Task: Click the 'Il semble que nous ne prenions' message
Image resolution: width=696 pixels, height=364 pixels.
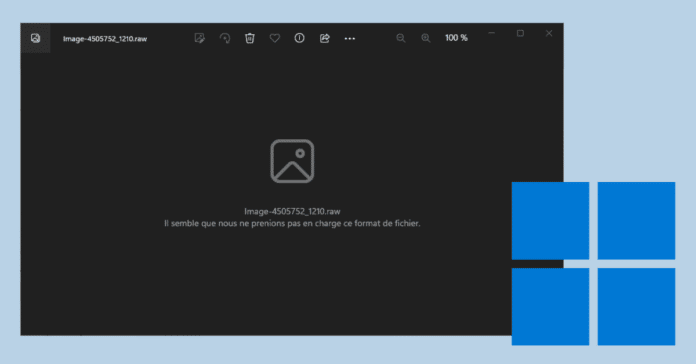Action: coord(292,223)
